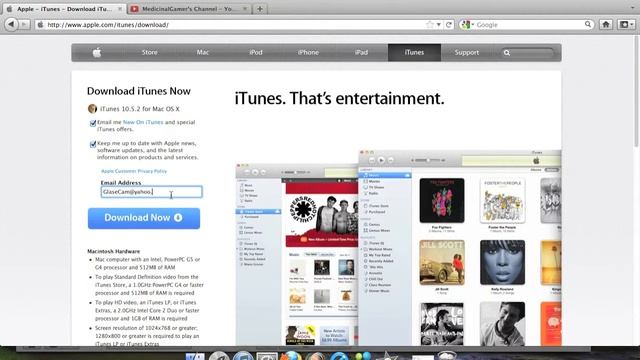Click the Download Now button

pos(144,218)
